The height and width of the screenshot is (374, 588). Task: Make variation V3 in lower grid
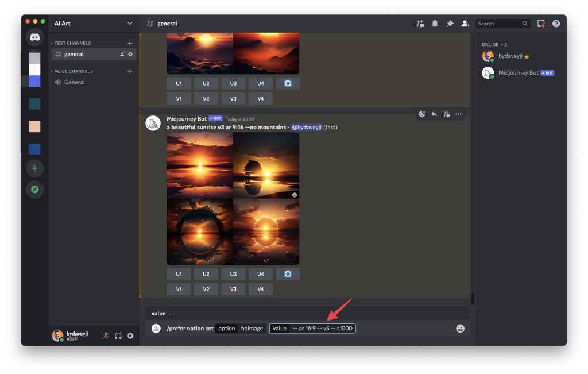tap(233, 289)
